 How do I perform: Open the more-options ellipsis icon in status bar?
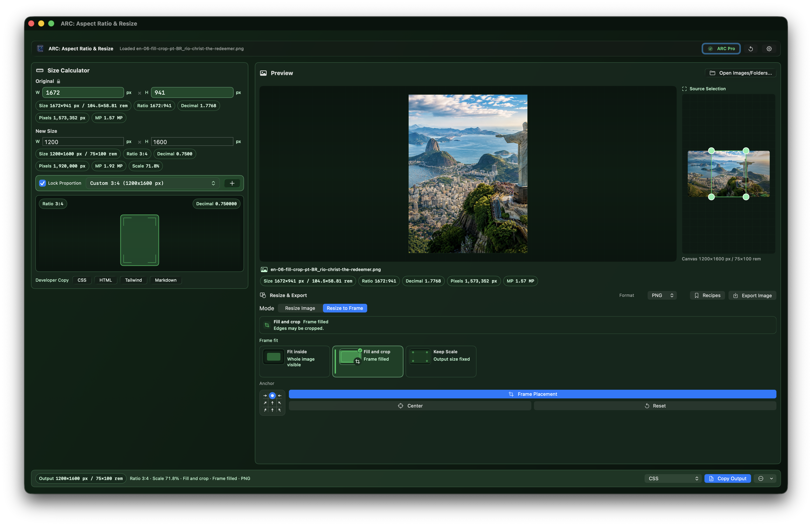(x=761, y=478)
